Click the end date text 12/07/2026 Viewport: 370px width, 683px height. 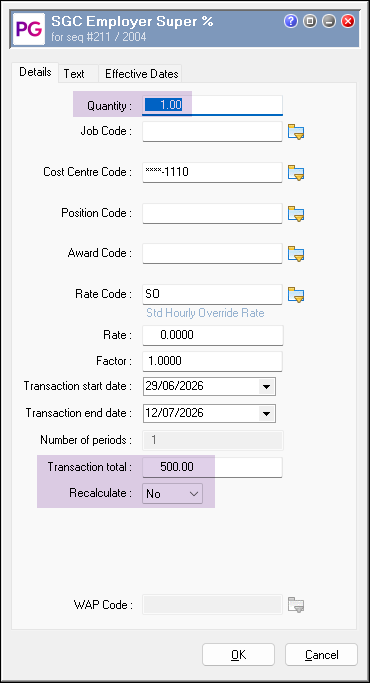(x=175, y=413)
